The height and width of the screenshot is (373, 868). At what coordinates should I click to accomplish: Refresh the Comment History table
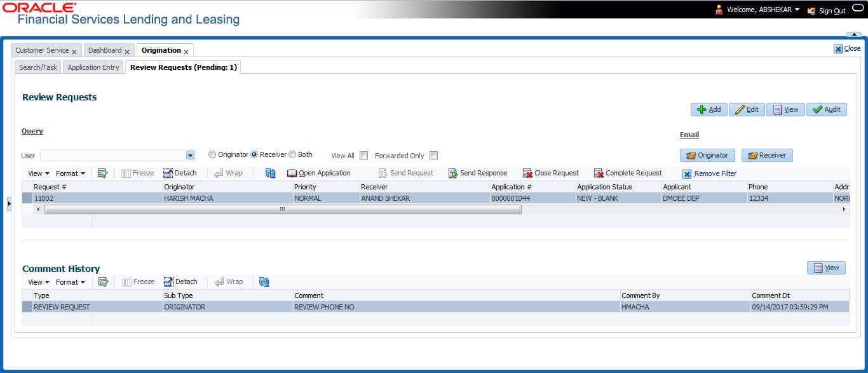coord(265,281)
